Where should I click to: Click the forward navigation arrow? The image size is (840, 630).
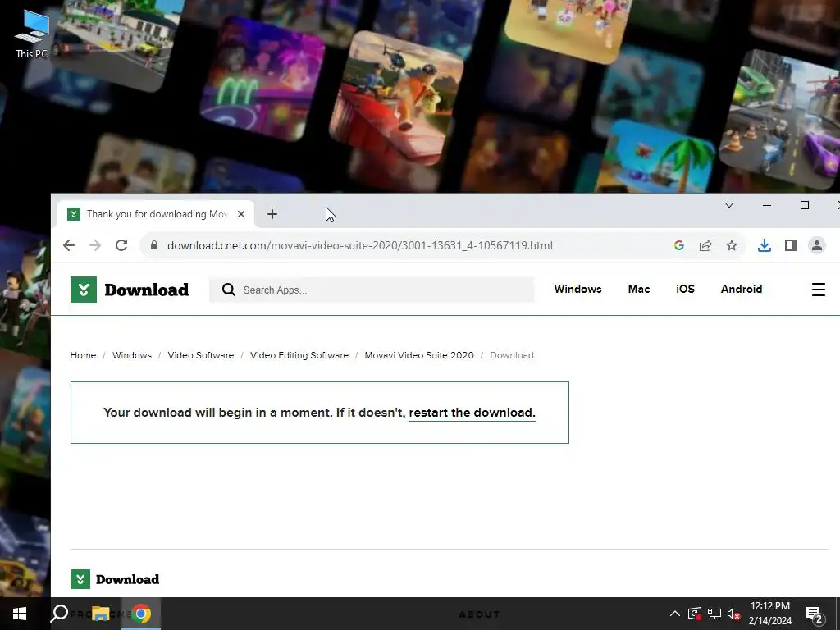click(x=95, y=245)
